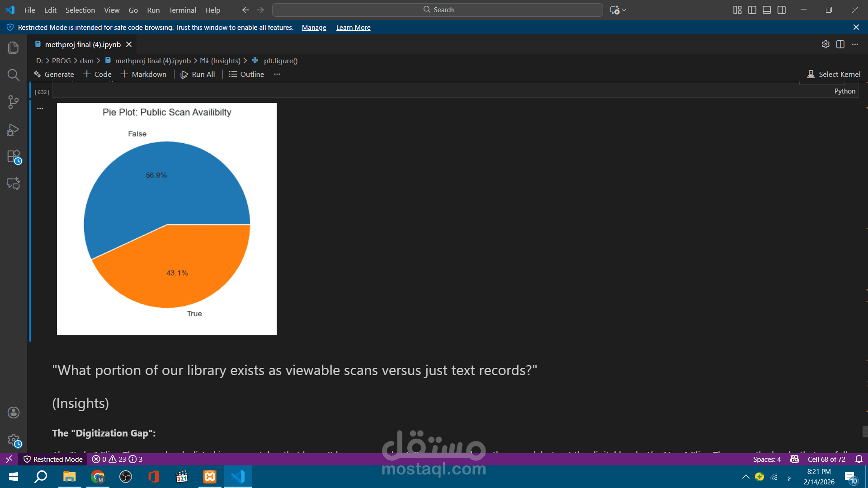This screenshot has height=488, width=868.
Task: Expand cell output more actions ellipsis
Action: tap(40, 108)
